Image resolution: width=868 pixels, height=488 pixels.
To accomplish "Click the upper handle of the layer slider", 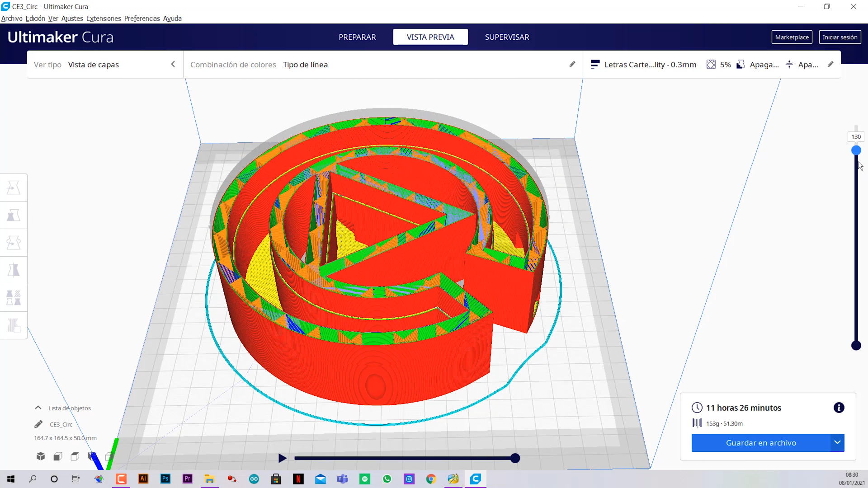I will [x=856, y=150].
